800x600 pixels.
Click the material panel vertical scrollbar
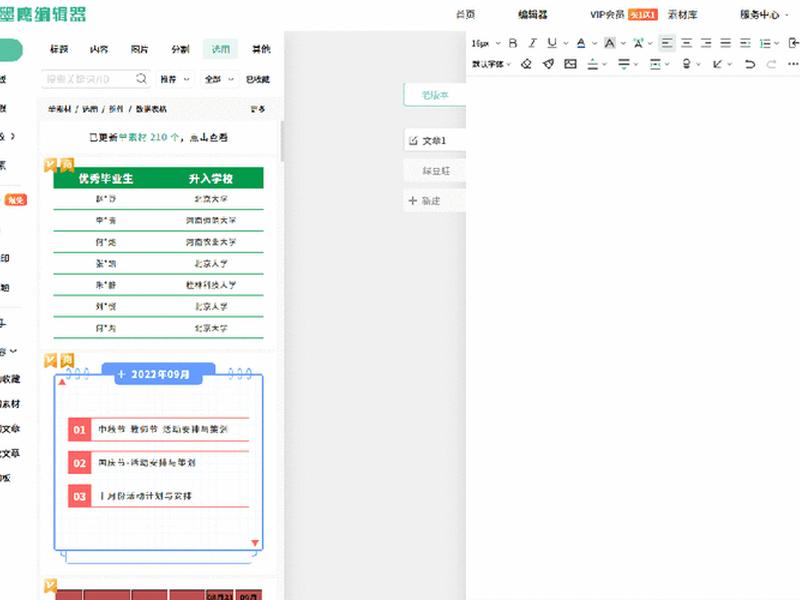coord(282,140)
